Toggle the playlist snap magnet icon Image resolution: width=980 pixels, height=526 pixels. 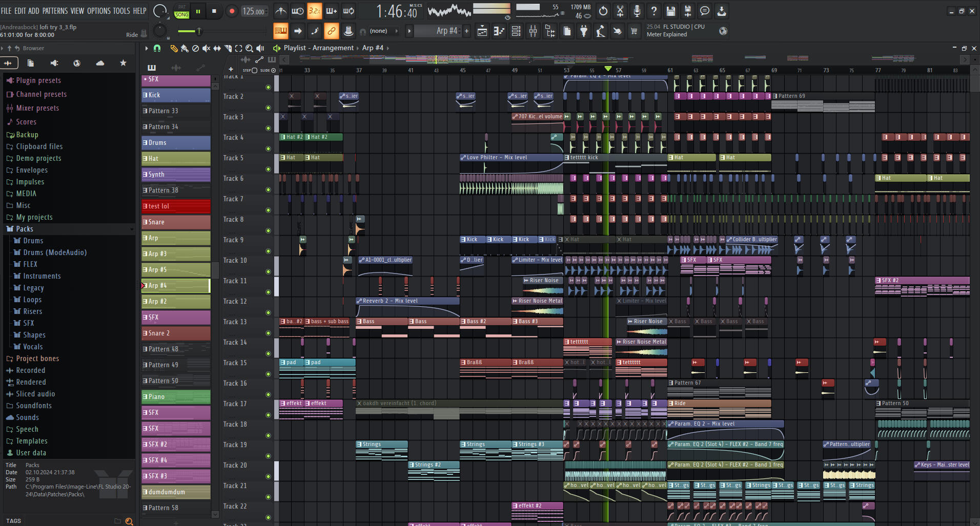click(x=157, y=48)
